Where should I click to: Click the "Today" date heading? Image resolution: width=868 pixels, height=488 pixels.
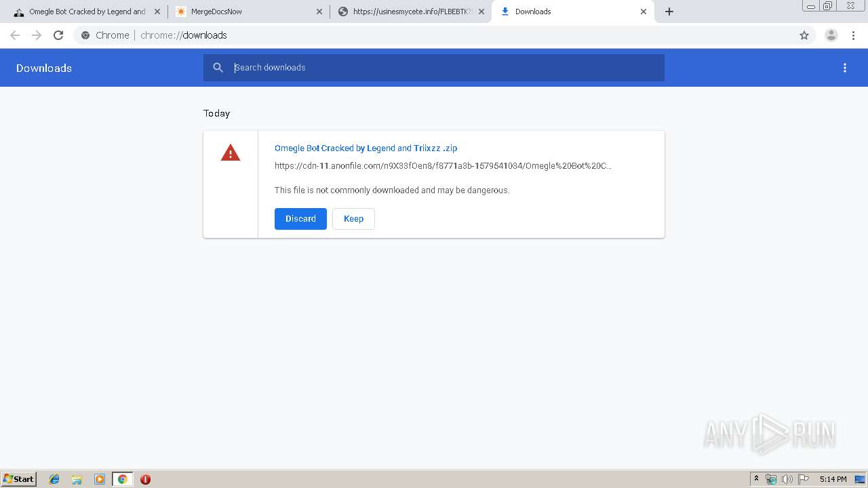point(217,113)
